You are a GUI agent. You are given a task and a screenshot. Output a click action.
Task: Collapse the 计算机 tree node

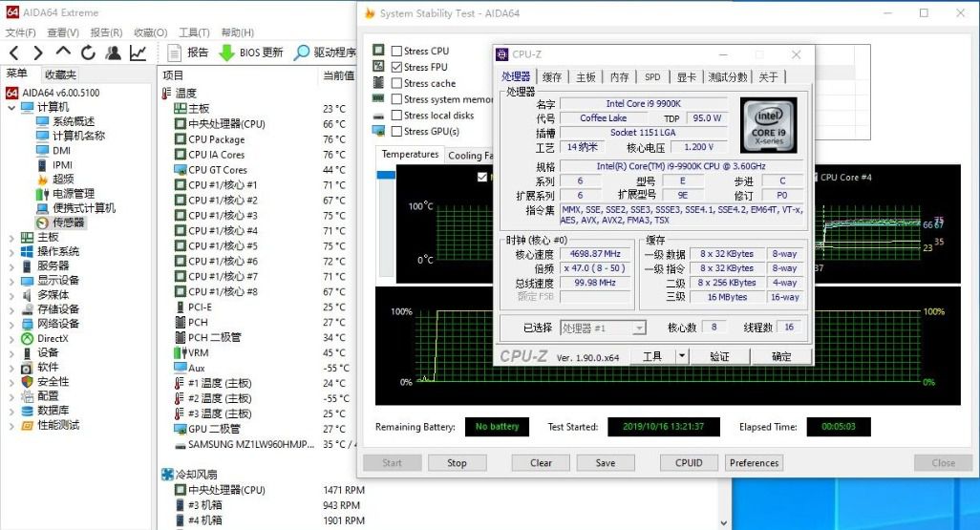click(x=11, y=107)
